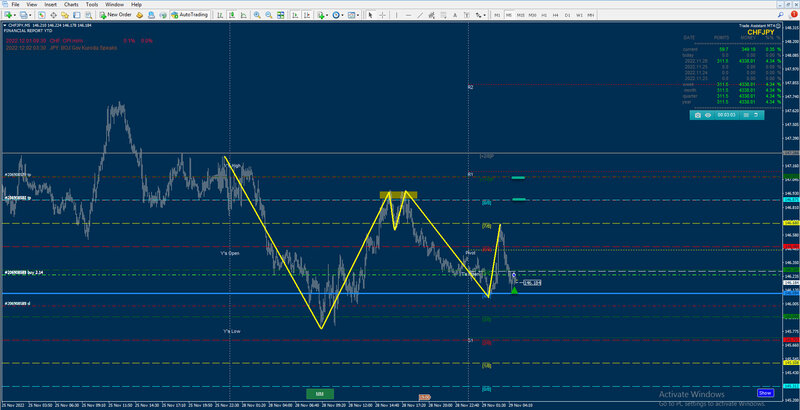Open the Insert menu
The width and height of the screenshot is (800, 410).
pyautogui.click(x=51, y=4)
